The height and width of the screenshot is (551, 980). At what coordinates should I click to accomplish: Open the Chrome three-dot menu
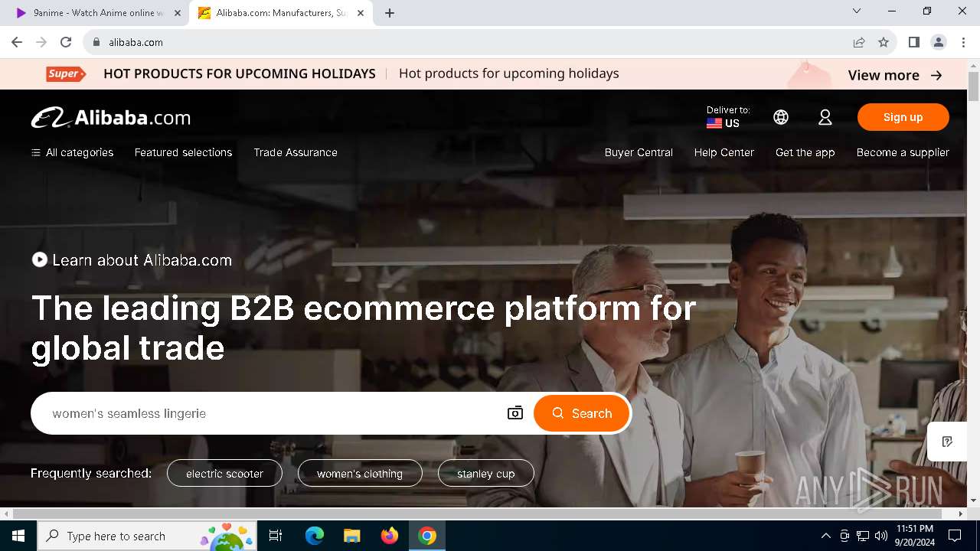962,42
